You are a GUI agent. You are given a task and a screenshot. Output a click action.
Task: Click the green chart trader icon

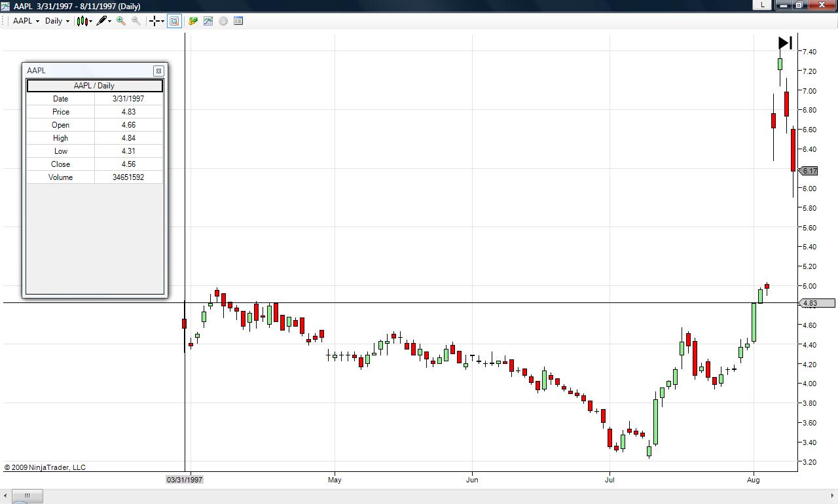tap(193, 21)
